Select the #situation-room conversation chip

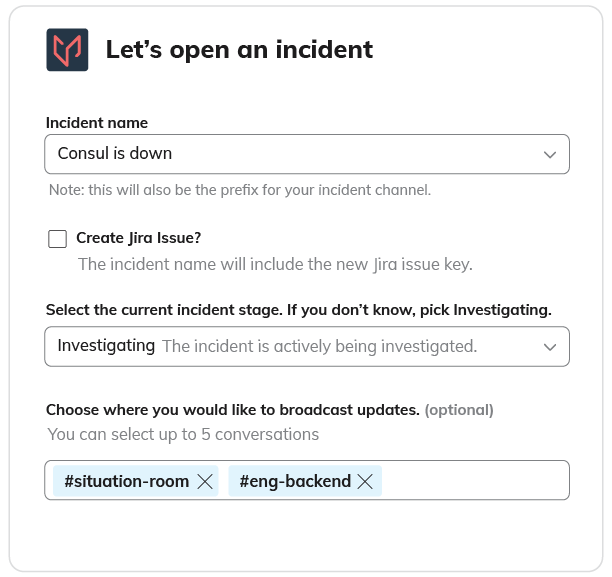pyautogui.click(x=126, y=482)
